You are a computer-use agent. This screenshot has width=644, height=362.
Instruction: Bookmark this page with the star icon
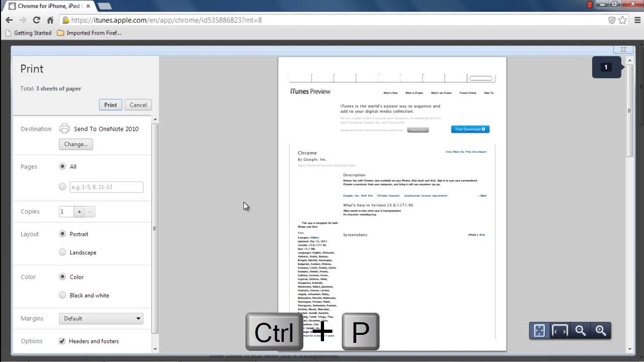622,21
